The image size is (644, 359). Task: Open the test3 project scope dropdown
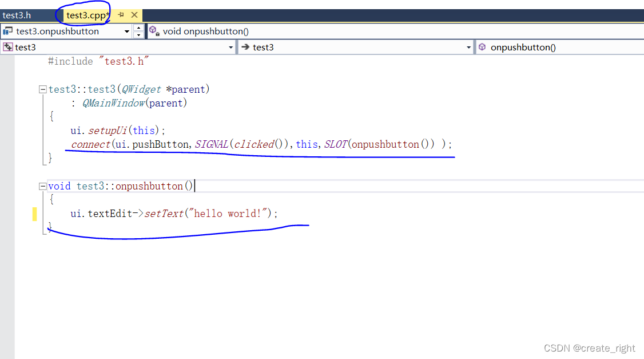(x=231, y=48)
